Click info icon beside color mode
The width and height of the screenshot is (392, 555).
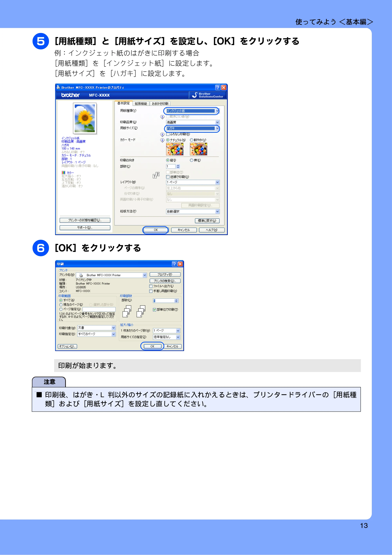pyautogui.click(x=162, y=140)
